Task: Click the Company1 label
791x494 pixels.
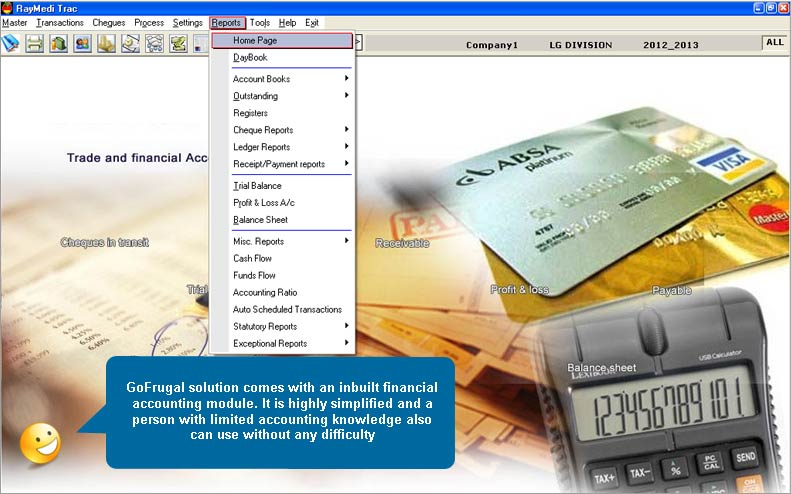Action: pos(492,45)
